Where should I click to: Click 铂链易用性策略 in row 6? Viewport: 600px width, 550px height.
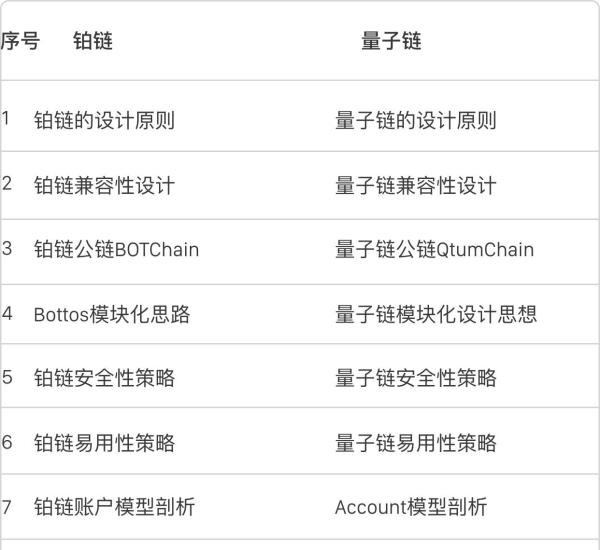click(104, 443)
